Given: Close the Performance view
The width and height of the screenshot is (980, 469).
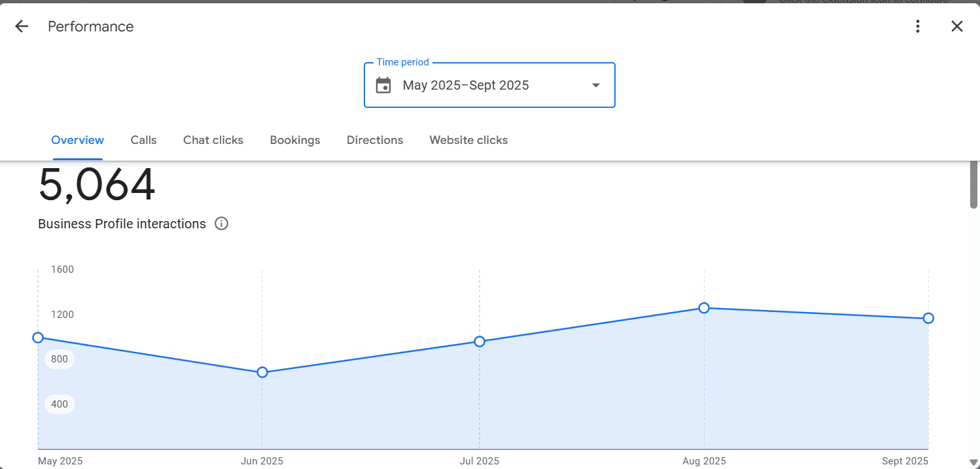Looking at the screenshot, I should (957, 26).
